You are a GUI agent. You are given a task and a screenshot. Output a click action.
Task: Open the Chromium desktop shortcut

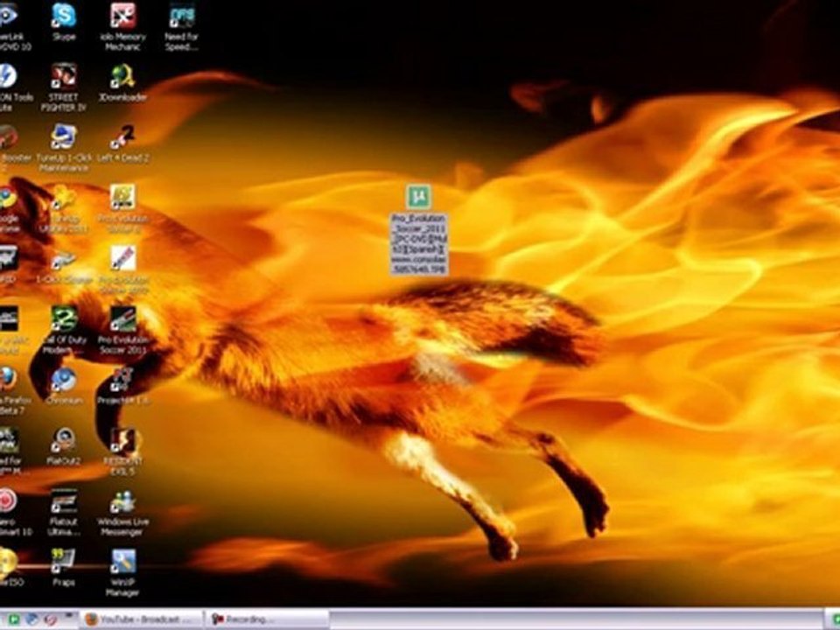pos(64,386)
